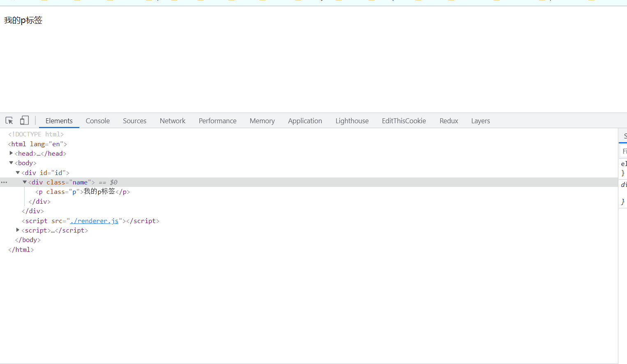Open the three-dots row actions menu
The width and height of the screenshot is (627, 364).
[x=4, y=182]
